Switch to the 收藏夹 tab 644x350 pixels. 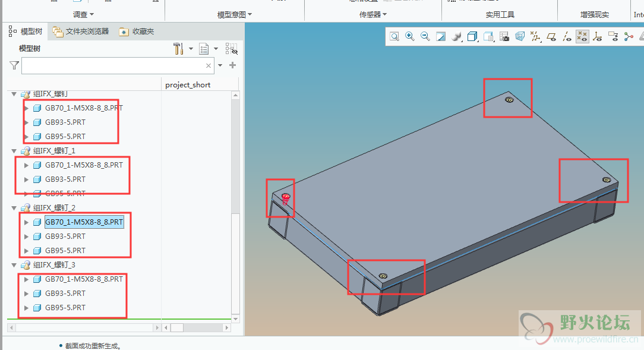[x=137, y=31]
